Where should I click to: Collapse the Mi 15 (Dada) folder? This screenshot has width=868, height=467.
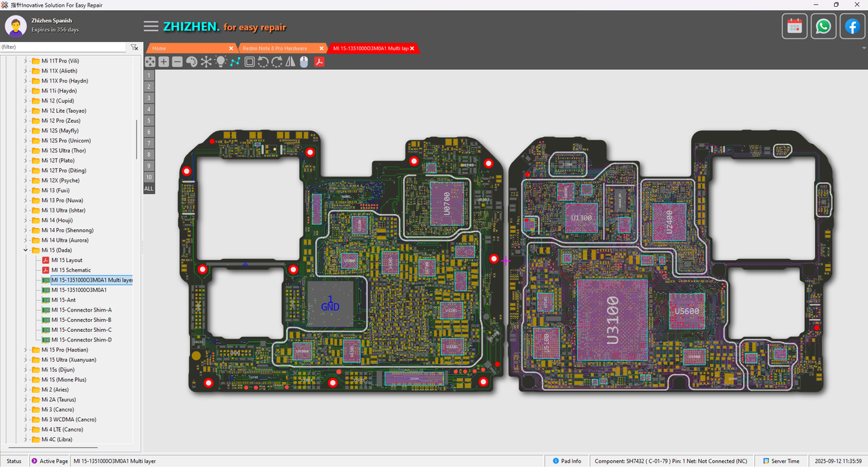(26, 250)
